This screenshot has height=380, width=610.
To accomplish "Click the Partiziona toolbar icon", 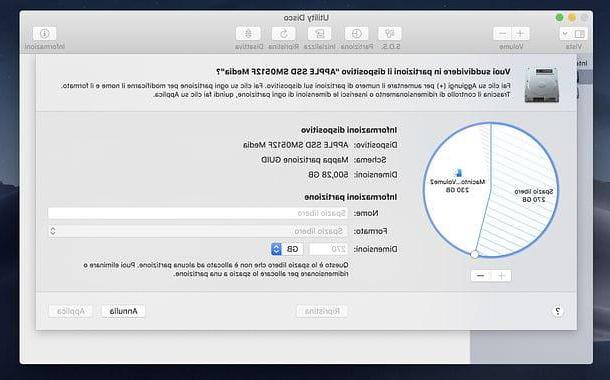I will pos(356,34).
